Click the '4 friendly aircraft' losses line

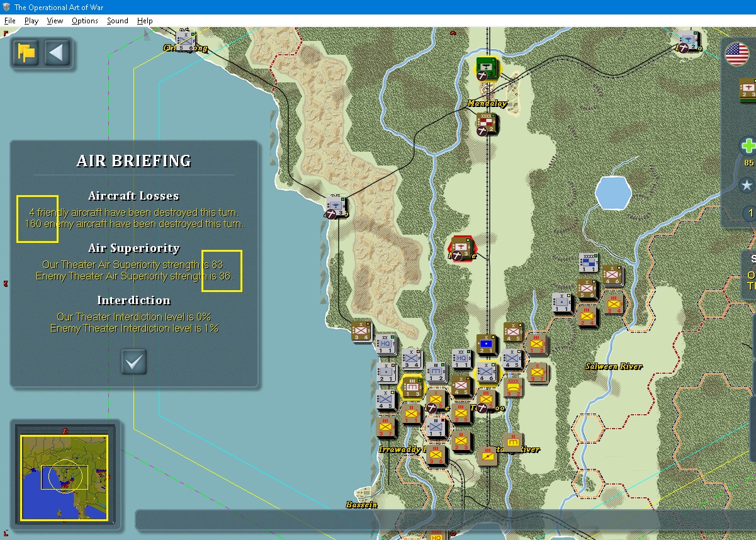[134, 213]
